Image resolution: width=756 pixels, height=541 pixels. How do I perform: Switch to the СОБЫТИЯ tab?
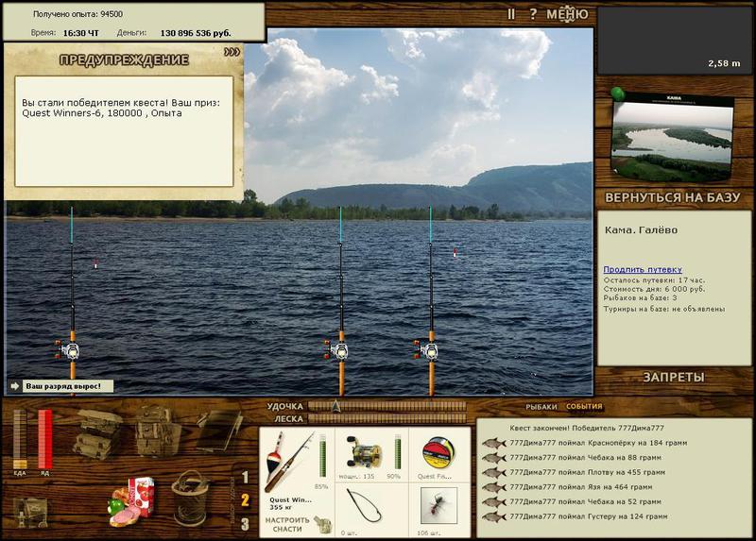click(584, 407)
